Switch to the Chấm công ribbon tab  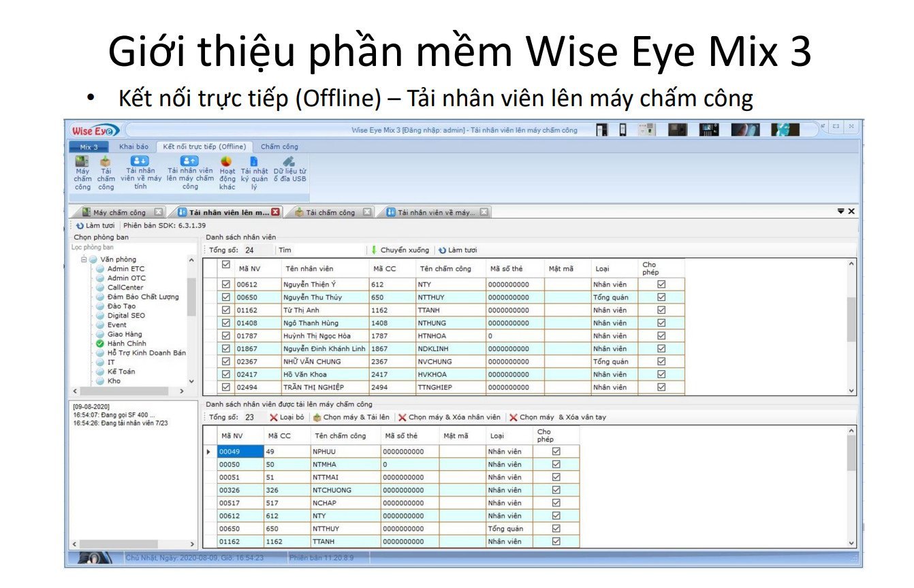(279, 147)
